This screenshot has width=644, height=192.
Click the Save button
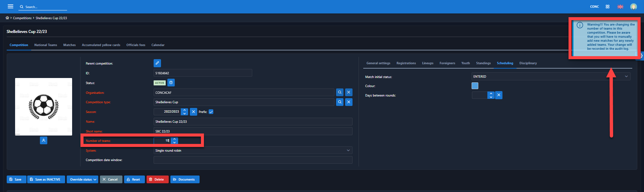point(15,180)
